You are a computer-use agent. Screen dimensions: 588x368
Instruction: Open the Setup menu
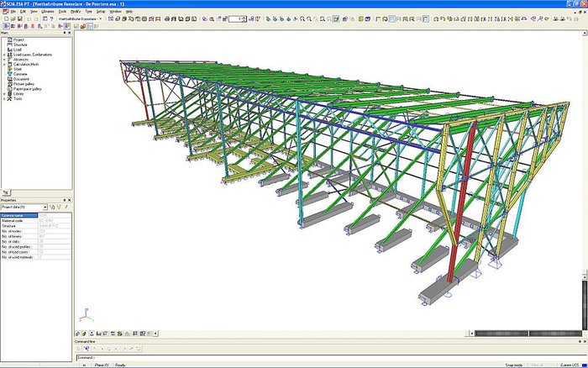point(101,12)
